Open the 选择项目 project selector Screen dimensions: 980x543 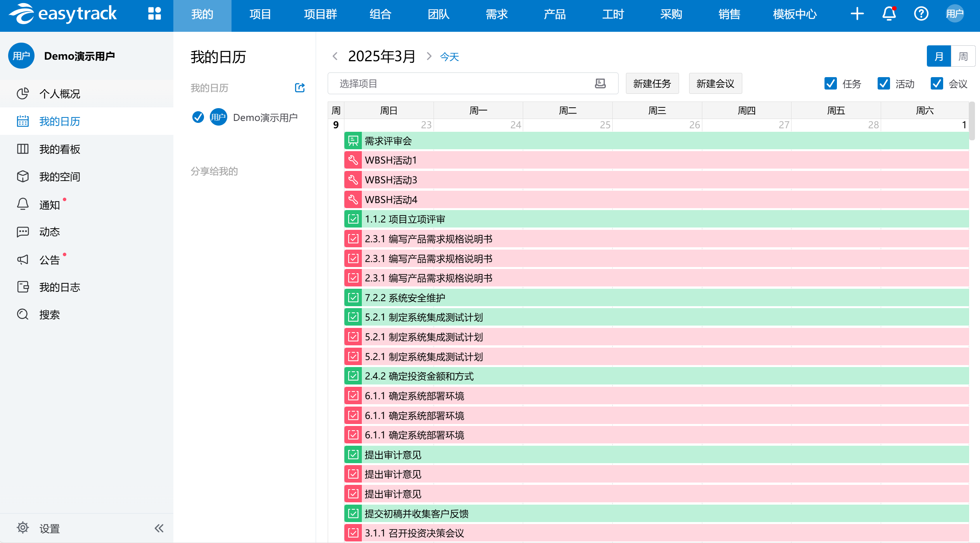pyautogui.click(x=472, y=84)
